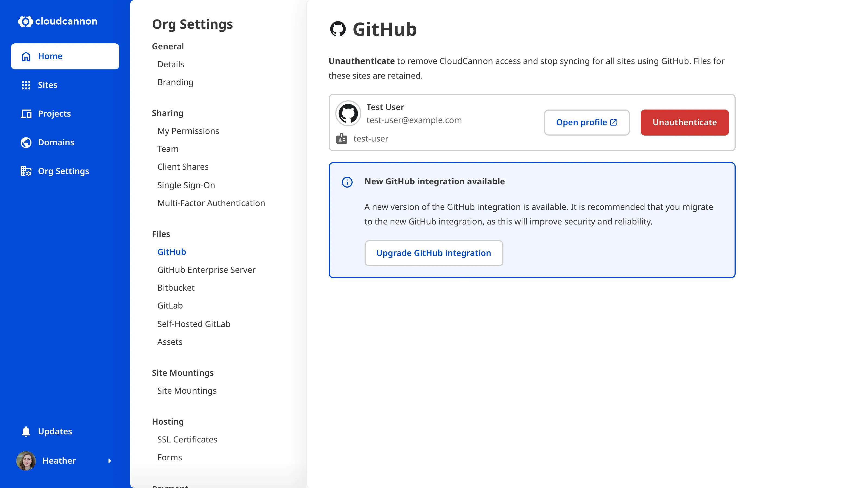Open the Sites section in sidebar
Screen dimensions: 868x488
47,85
